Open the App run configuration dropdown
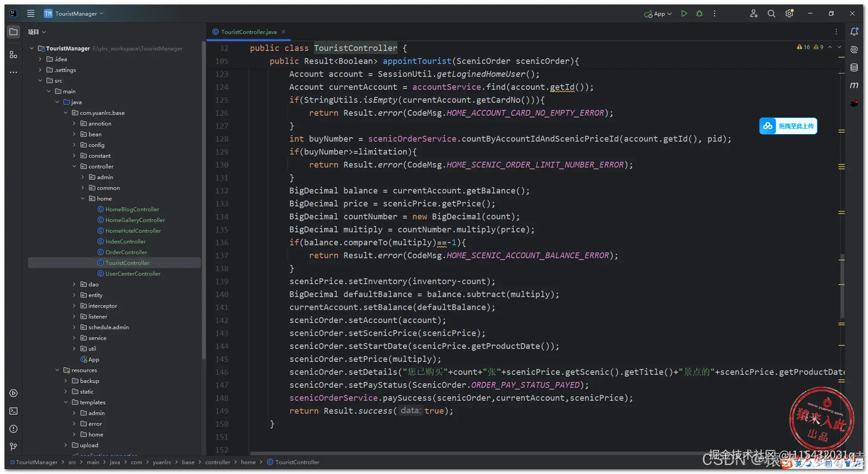The image size is (868, 474). click(x=658, y=13)
